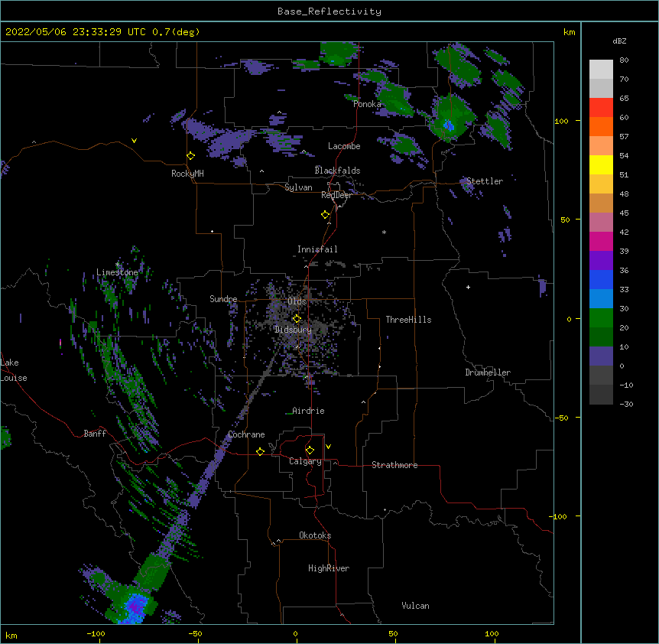Click the ThreeHills label
The width and height of the screenshot is (659, 644).
pos(408,320)
